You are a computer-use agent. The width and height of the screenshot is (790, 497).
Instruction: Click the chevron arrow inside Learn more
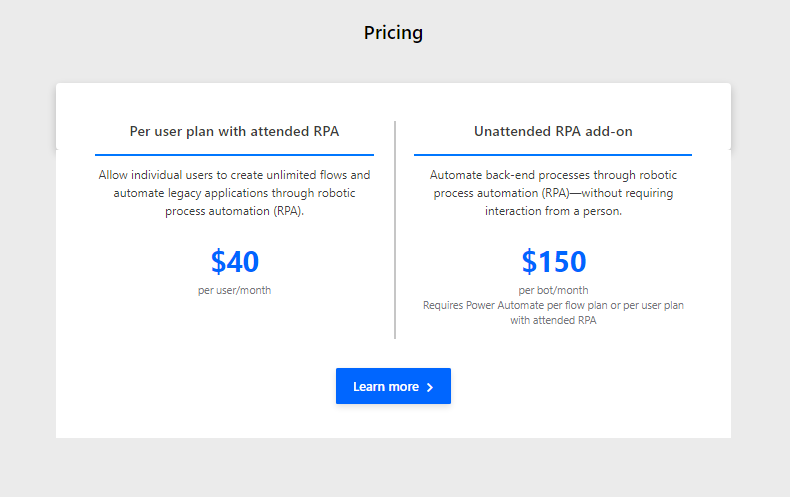pos(430,387)
